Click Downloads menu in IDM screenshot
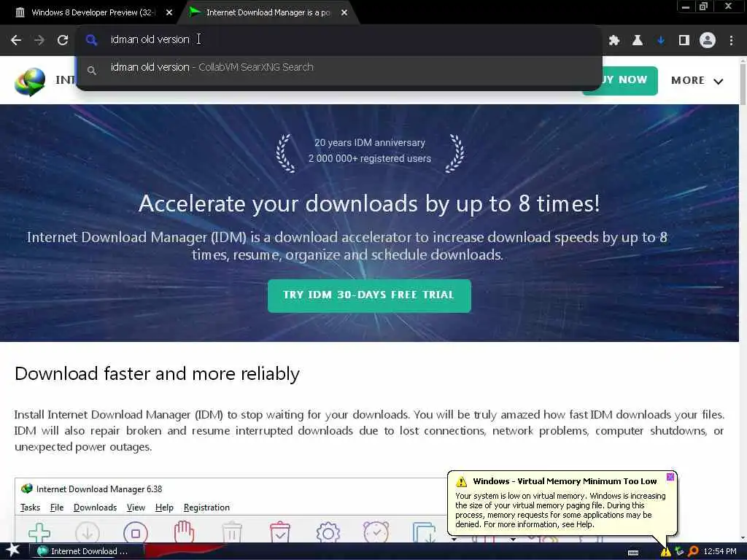Screen dimensions: 747x560 95,507
